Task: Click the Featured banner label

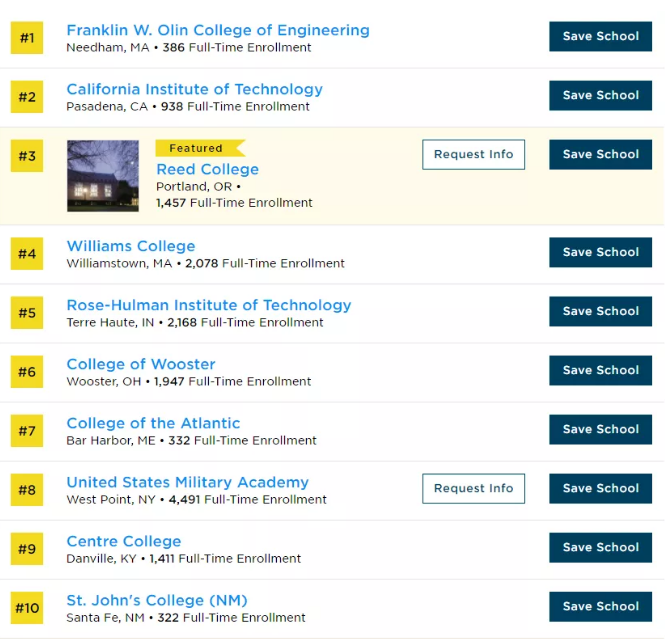Action: pos(197,148)
